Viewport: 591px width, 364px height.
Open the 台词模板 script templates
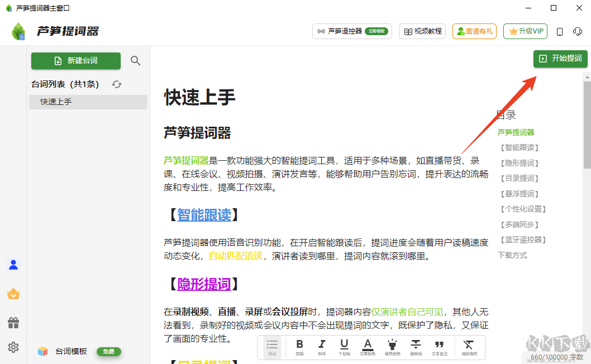click(x=71, y=352)
